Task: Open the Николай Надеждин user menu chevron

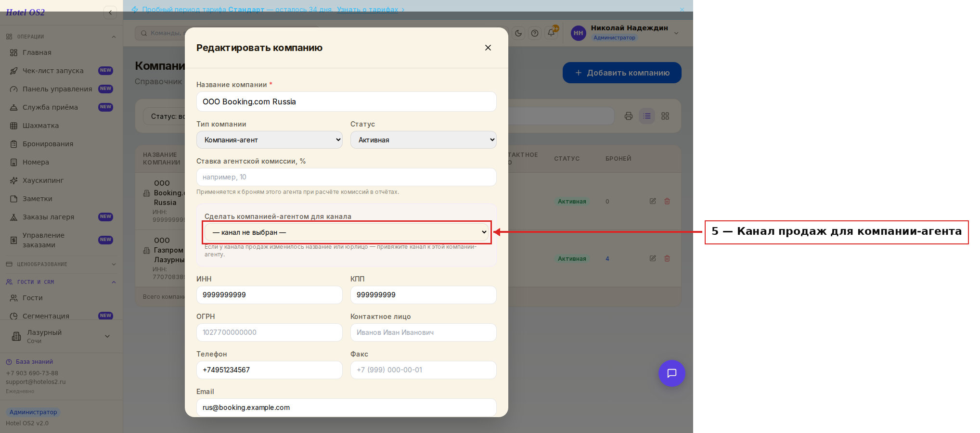Action: pos(676,33)
